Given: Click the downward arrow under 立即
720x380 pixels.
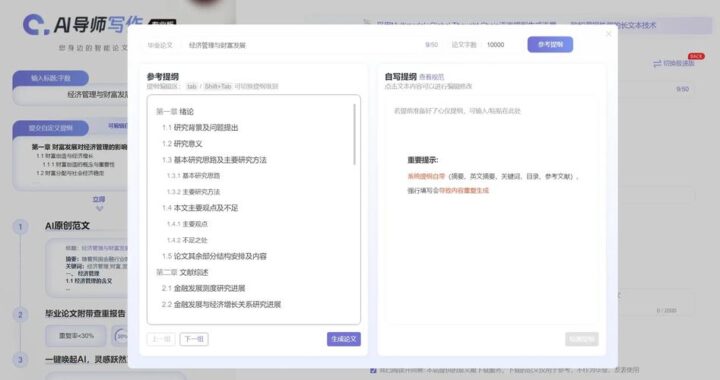Looking at the screenshot, I should pos(99,208).
